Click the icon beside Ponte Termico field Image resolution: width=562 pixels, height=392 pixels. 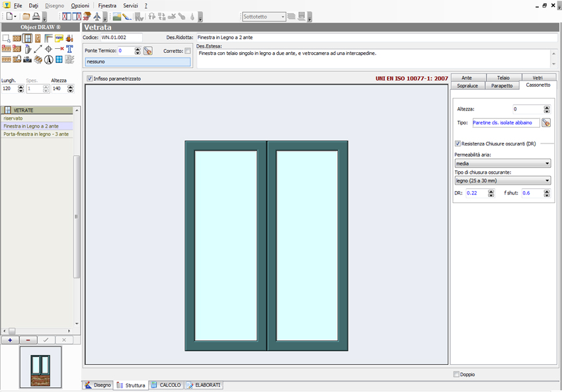point(148,51)
